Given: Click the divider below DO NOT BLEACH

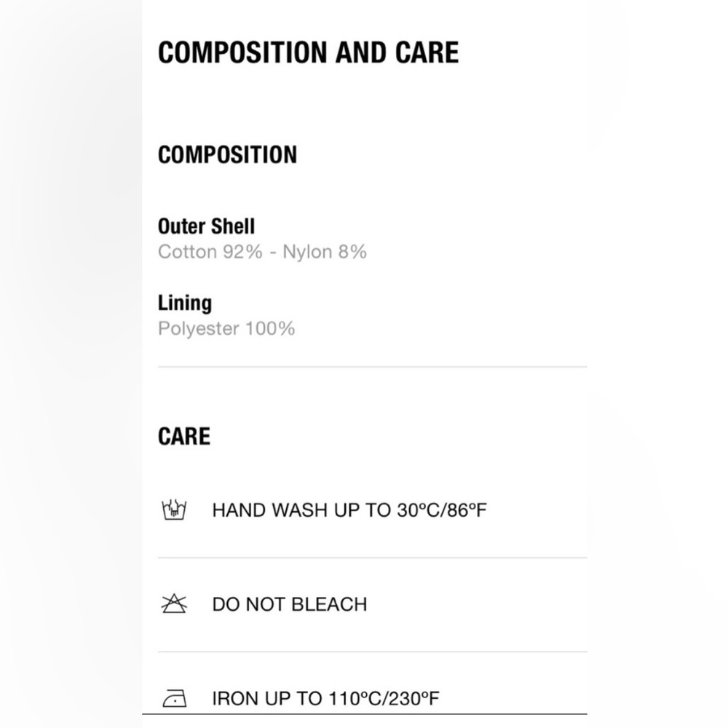Looking at the screenshot, I should click(372, 652).
